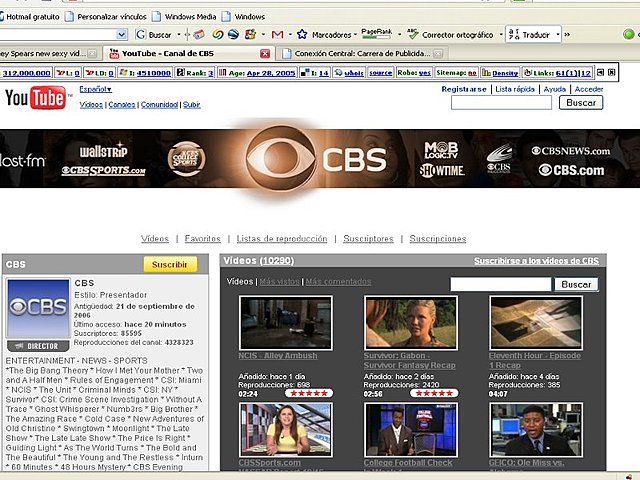640x480 pixels.
Task: Click the channel video search field
Action: 500,284
